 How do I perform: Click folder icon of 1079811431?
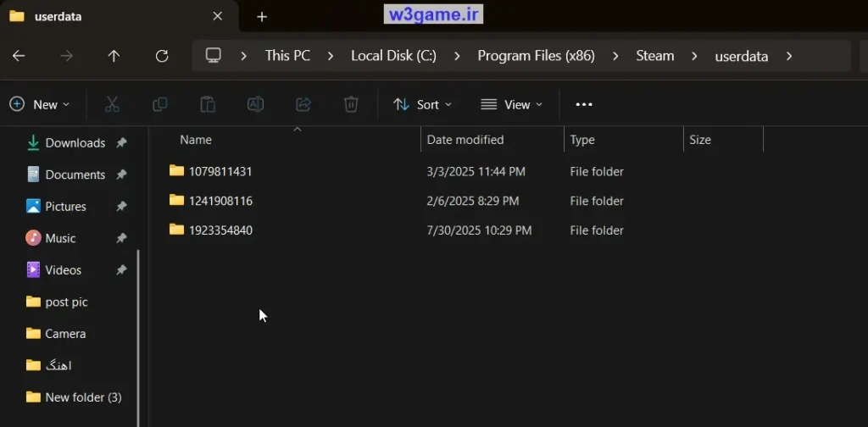tap(176, 170)
